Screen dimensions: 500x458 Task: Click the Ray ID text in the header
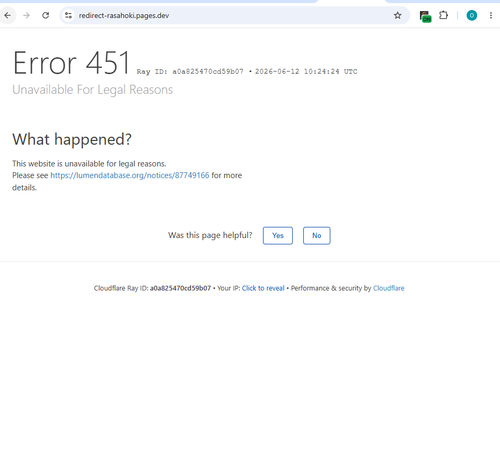coord(190,72)
